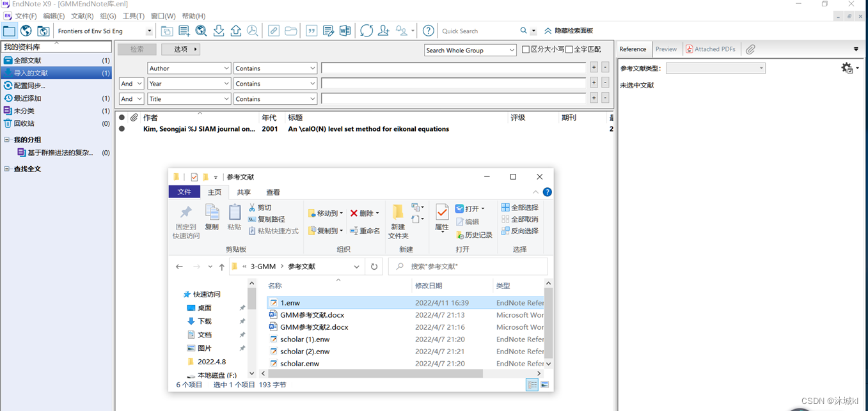Switch to Local Library mode icon

(x=9, y=31)
